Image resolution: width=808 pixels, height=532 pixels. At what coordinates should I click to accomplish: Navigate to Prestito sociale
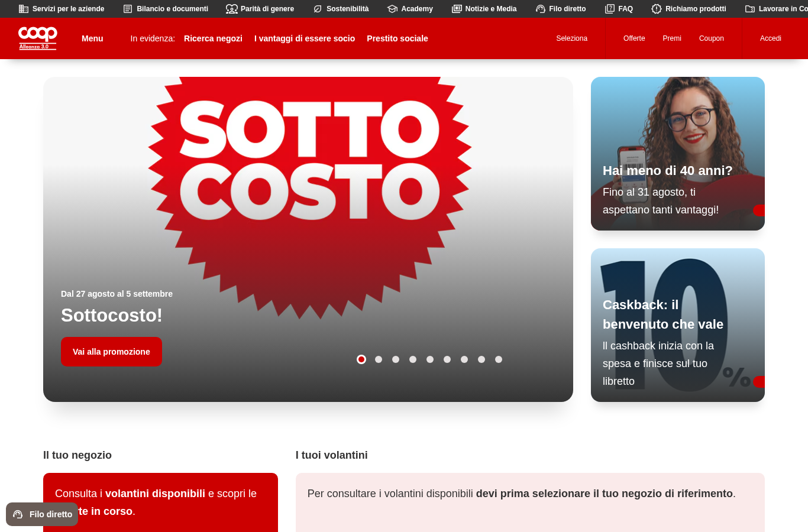click(x=397, y=38)
